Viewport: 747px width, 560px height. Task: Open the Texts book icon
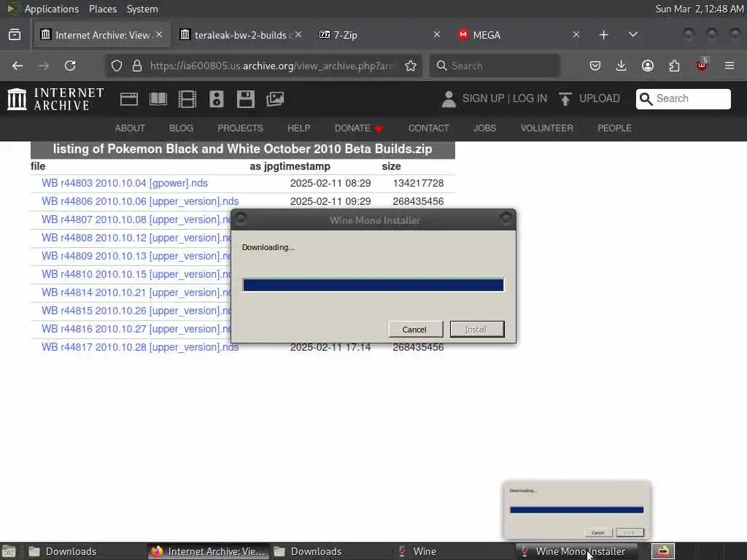(x=158, y=99)
